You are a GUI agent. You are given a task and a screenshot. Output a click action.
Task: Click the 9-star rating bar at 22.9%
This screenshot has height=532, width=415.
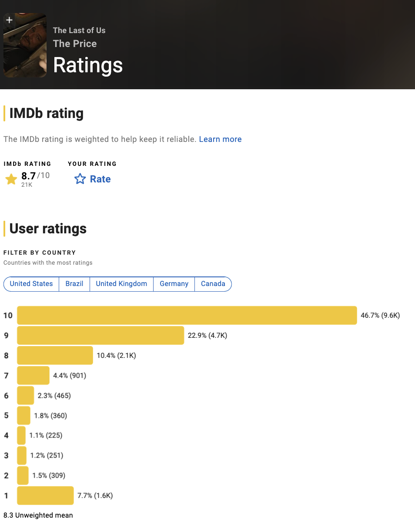point(100,335)
